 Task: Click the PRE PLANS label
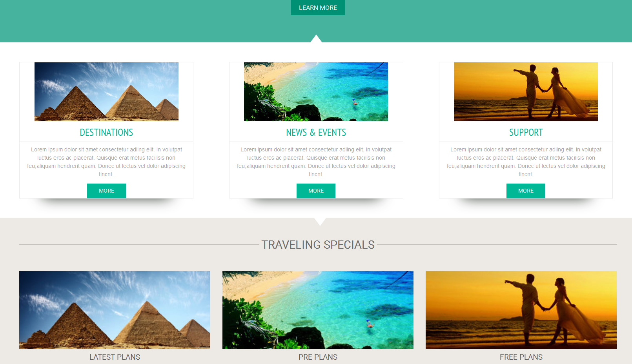(x=318, y=357)
